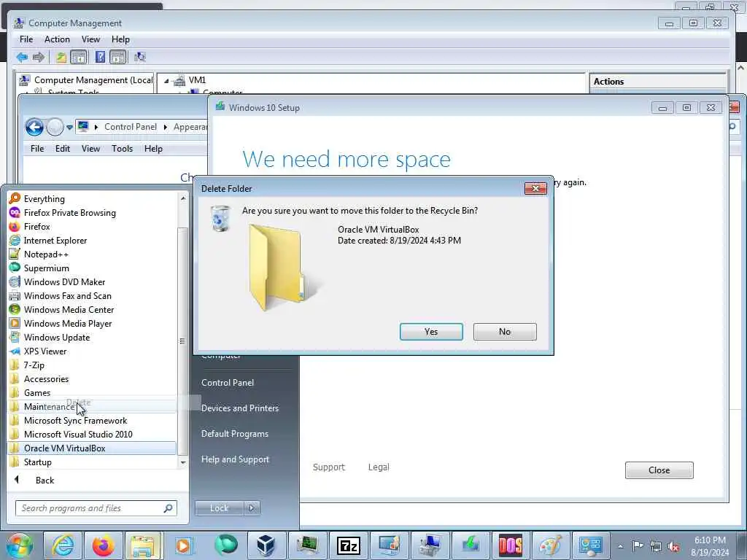Open Internet Explorer on the taskbar
Image resolution: width=747 pixels, height=560 pixels.
(63, 545)
